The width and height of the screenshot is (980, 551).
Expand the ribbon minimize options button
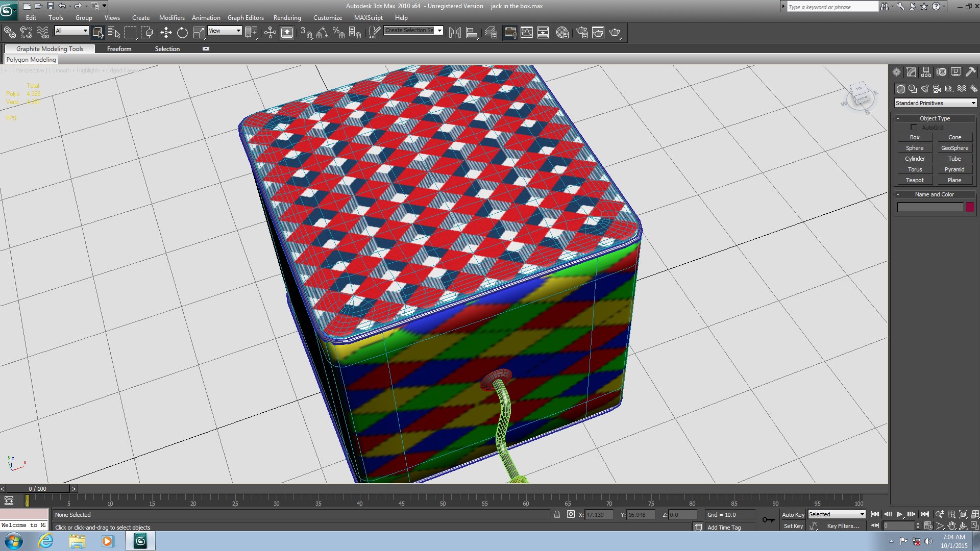pyautogui.click(x=206, y=49)
